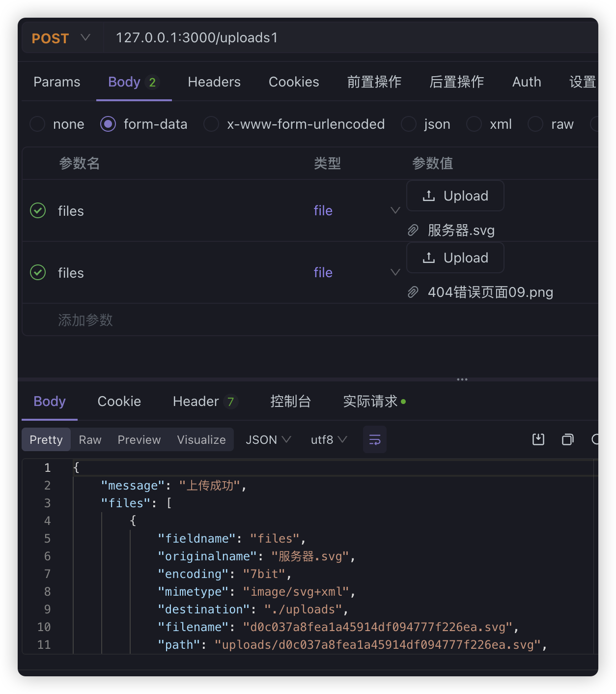Click the paperclip icon beside 404错误页面09.png
The height and width of the screenshot is (694, 616).
pos(413,291)
